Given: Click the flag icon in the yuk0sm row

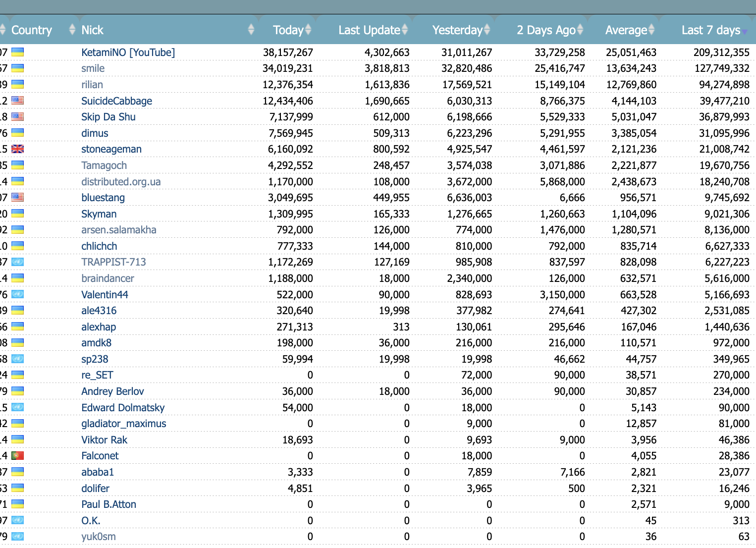Looking at the screenshot, I should [x=18, y=536].
